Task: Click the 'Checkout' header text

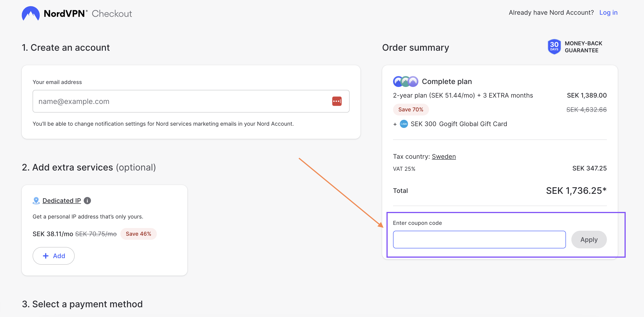Action: pos(112,14)
